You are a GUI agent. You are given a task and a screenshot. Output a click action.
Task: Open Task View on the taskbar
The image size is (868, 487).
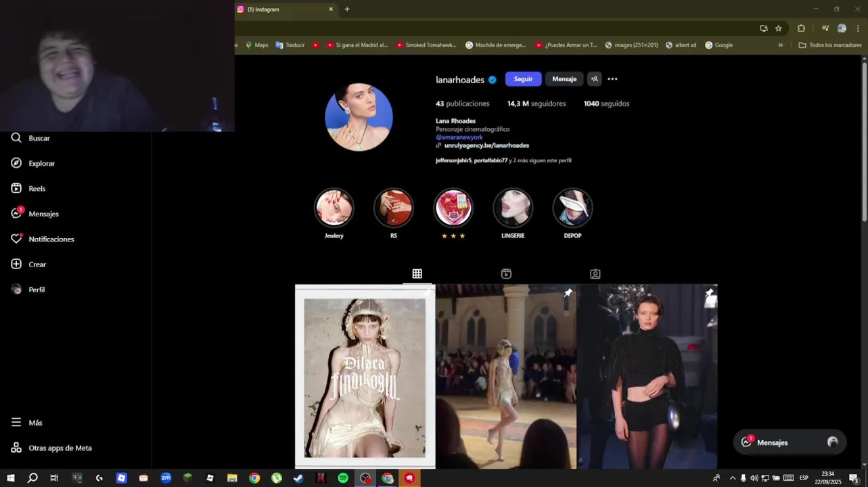pos(54,478)
